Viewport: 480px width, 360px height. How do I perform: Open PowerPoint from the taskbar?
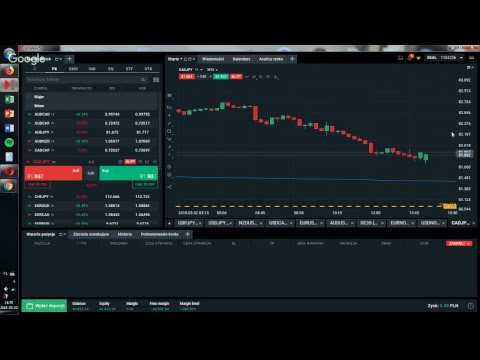(9, 114)
